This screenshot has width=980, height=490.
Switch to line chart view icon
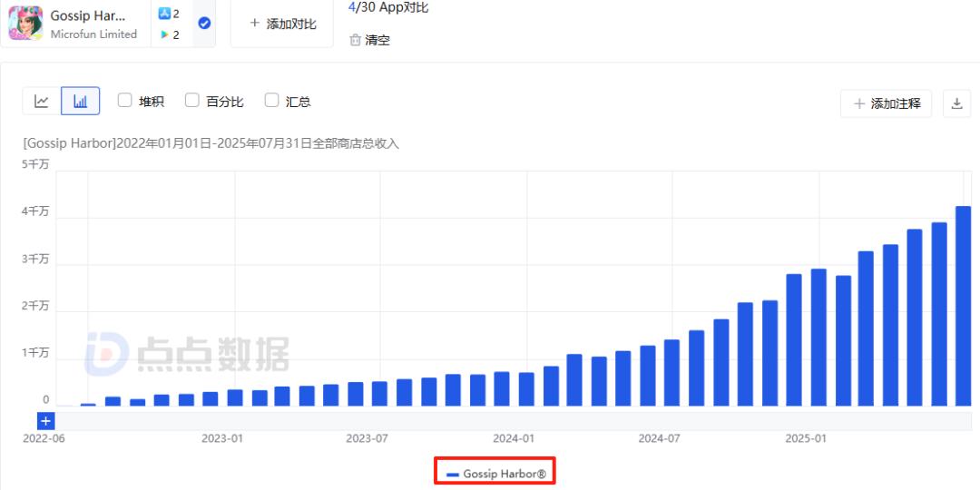pos(42,102)
